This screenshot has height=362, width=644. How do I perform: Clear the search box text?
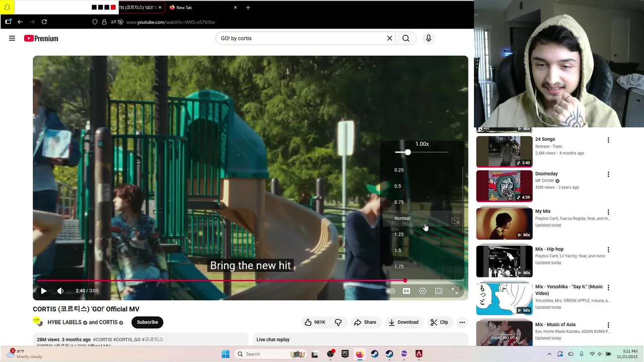(x=389, y=38)
